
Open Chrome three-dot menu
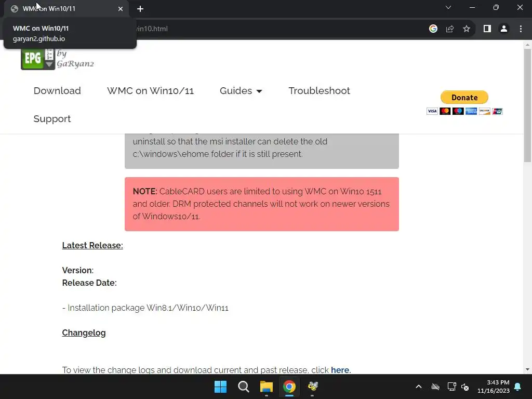pos(521,29)
